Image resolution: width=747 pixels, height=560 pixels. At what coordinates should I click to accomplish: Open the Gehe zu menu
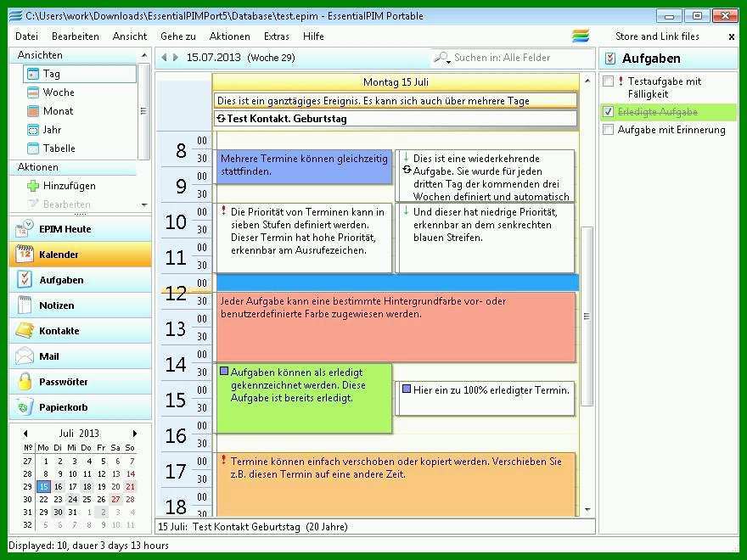178,36
